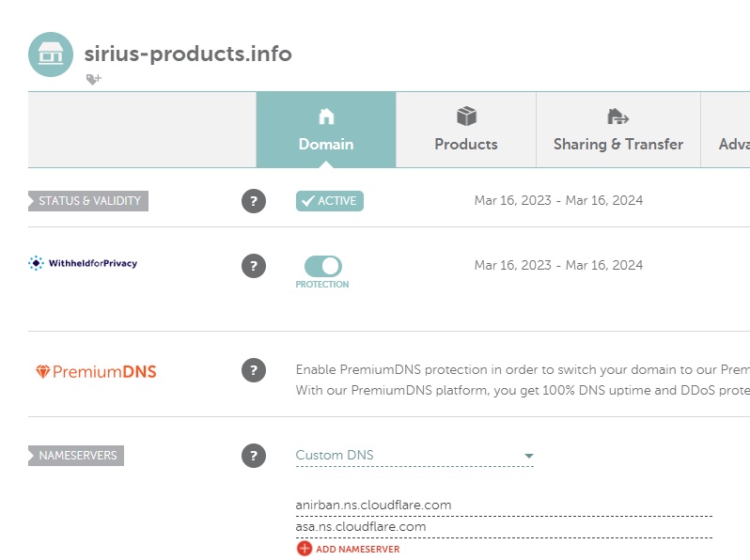This screenshot has height=560, width=750.
Task: Open help for Nameservers section
Action: [254, 456]
